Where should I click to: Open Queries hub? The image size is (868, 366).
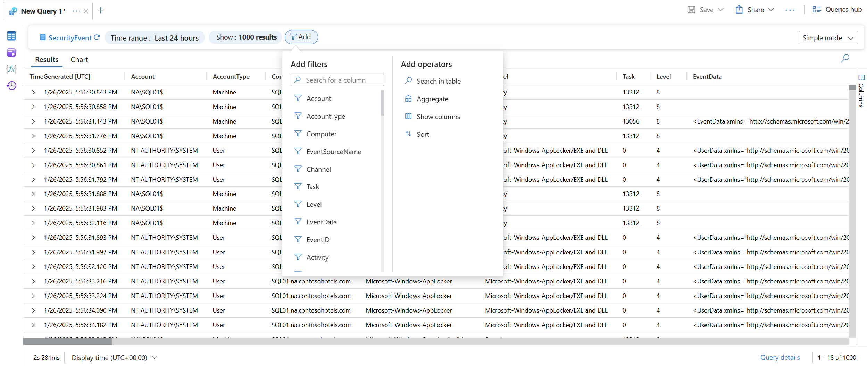[837, 10]
